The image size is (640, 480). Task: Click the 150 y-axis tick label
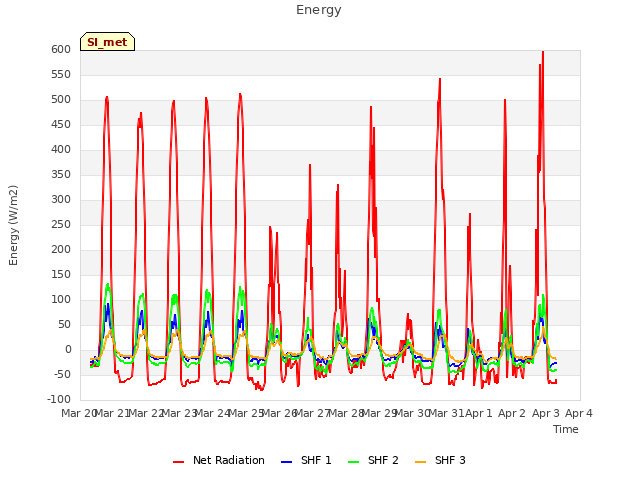(x=61, y=275)
